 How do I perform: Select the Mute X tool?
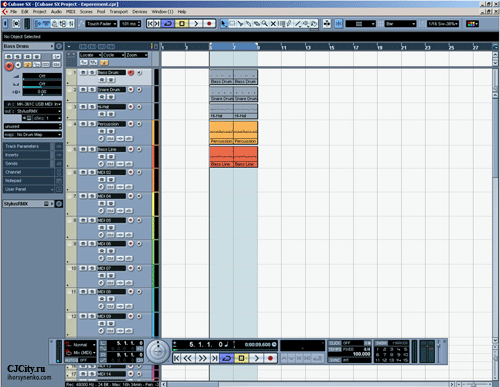(273, 24)
